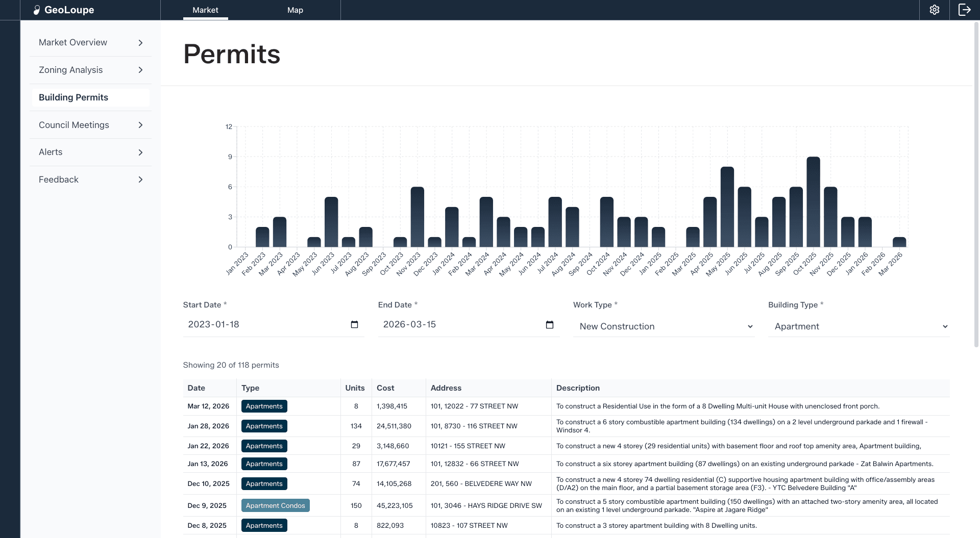Expand the Zoning Analysis sidebar section

tap(90, 70)
